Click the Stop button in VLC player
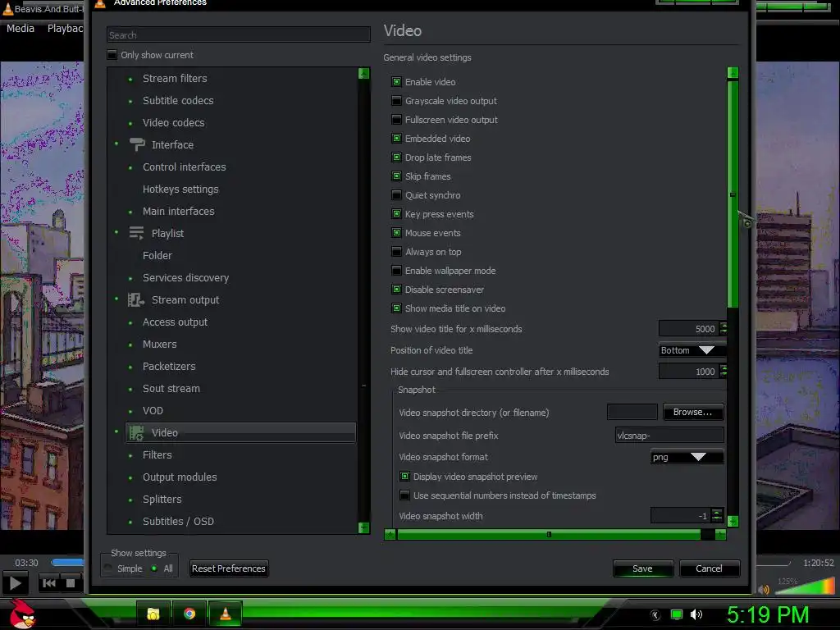This screenshot has width=840, height=630. 71,583
